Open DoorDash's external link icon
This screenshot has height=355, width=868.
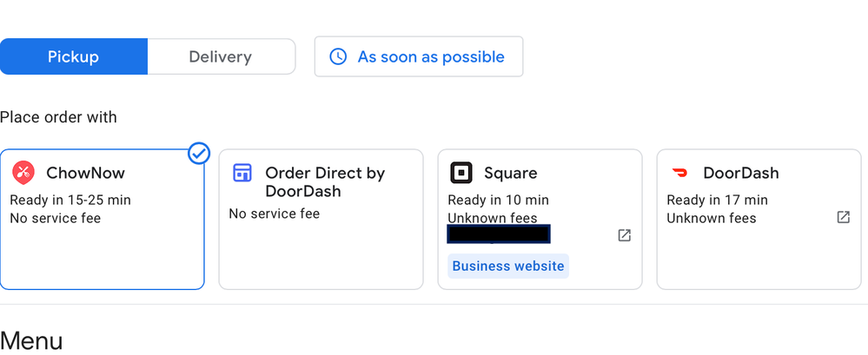tap(843, 217)
